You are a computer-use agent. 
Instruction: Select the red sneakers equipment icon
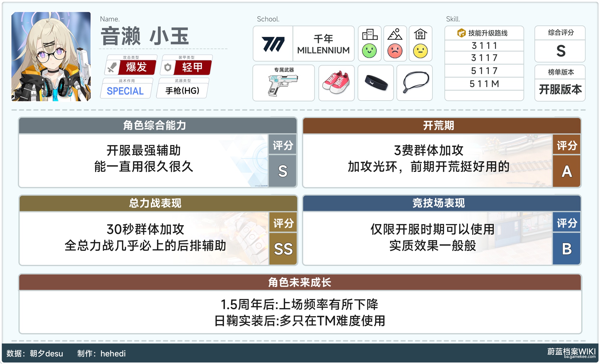pos(336,83)
